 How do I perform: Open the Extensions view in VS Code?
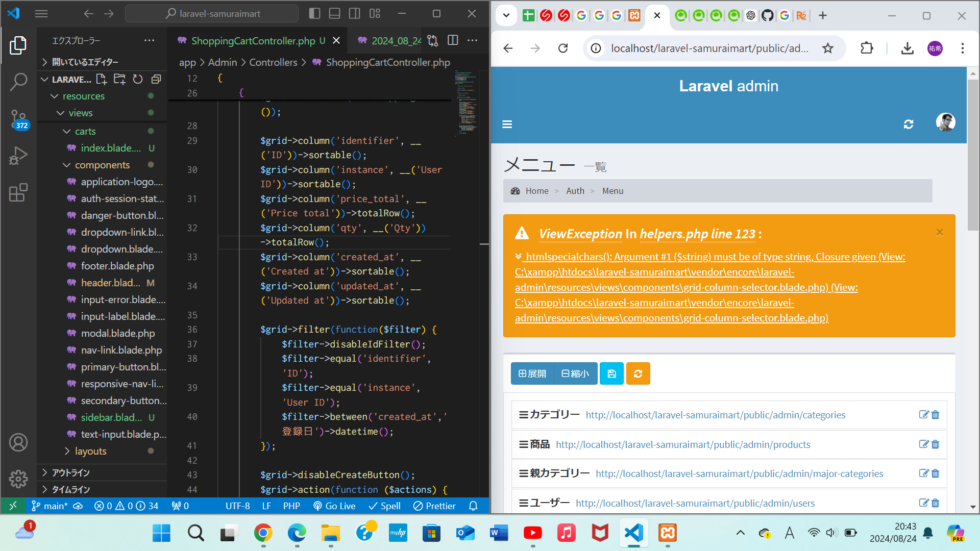click(x=18, y=192)
